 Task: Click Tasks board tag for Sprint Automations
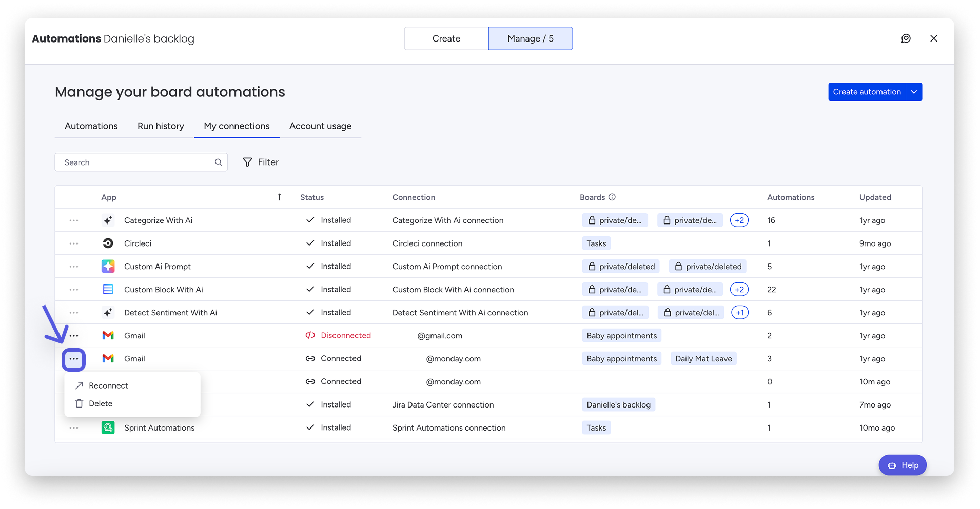pos(596,428)
